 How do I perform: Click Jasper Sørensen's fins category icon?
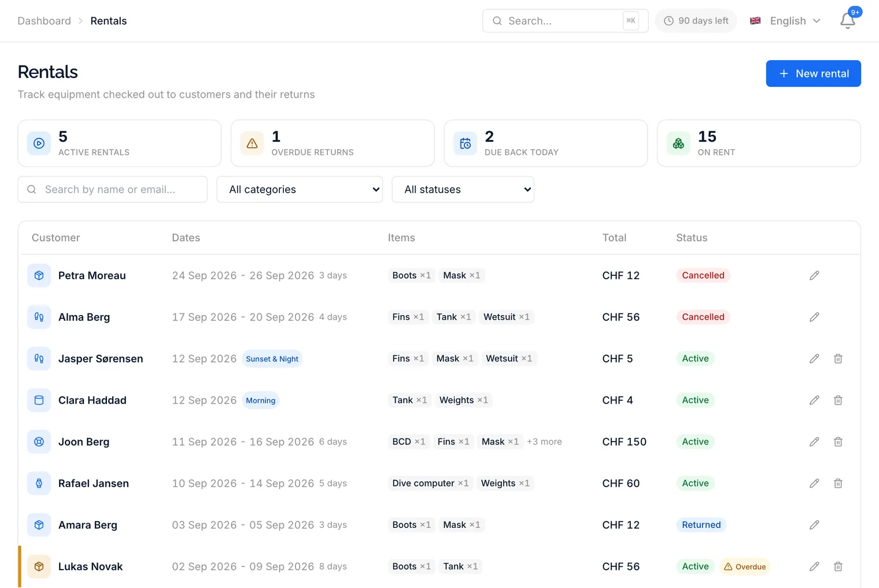[39, 358]
